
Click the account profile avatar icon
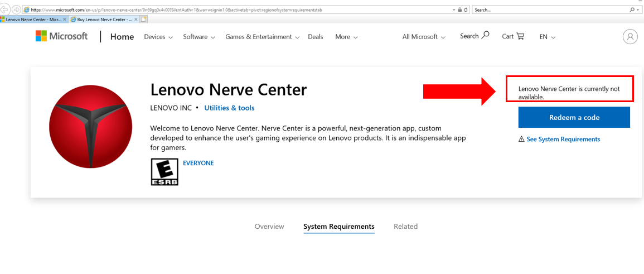coord(630,37)
